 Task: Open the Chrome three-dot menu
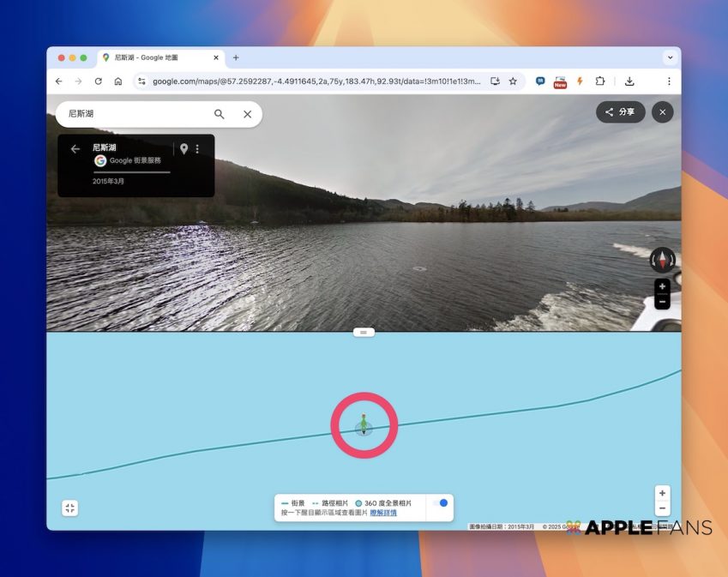(x=669, y=81)
